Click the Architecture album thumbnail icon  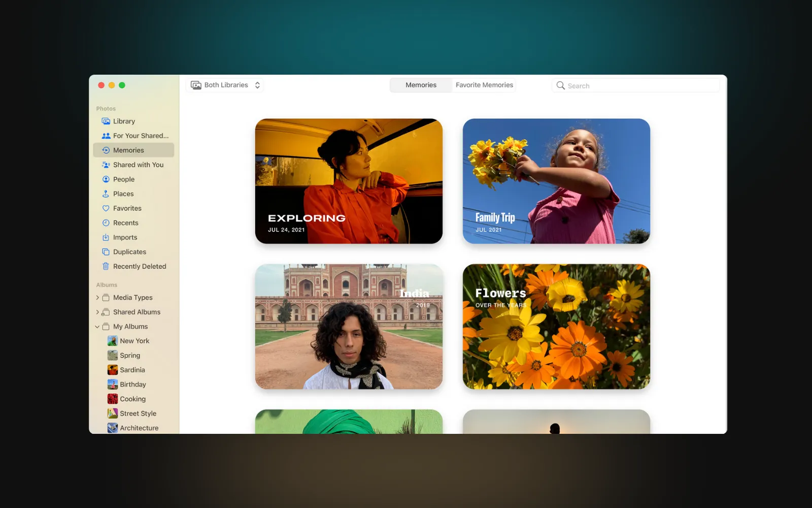tap(113, 428)
